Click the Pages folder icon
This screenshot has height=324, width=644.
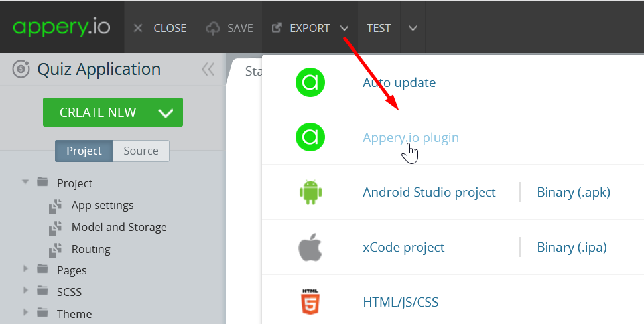tap(42, 268)
